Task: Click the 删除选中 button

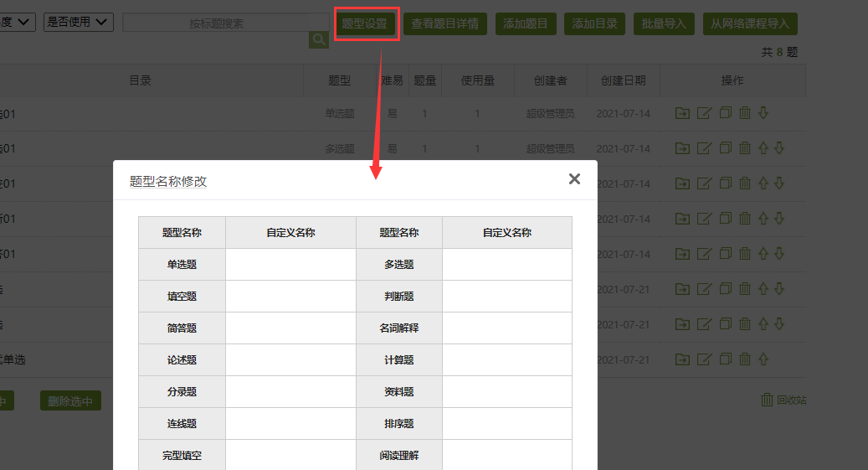Action: pyautogui.click(x=70, y=400)
